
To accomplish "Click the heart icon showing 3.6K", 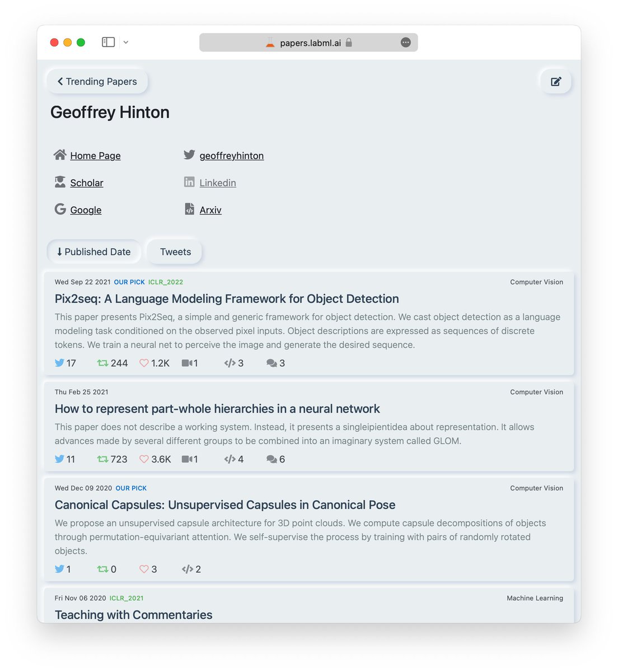I will pos(144,459).
